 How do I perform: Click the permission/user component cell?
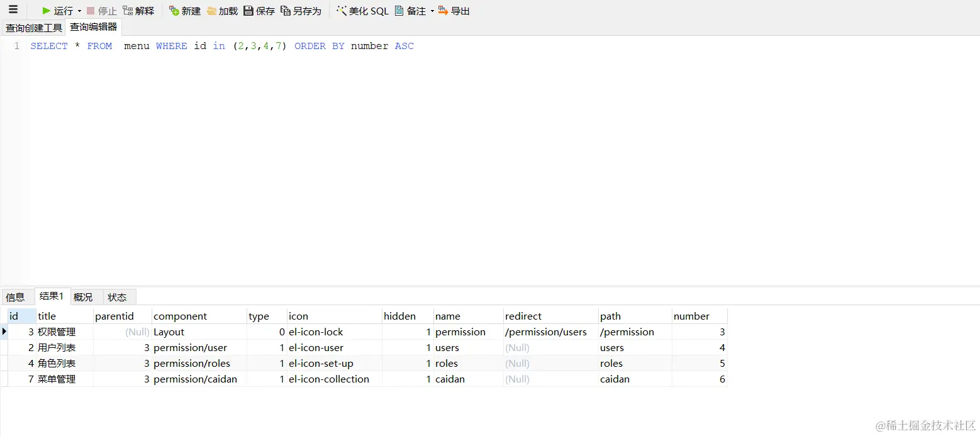click(199, 347)
